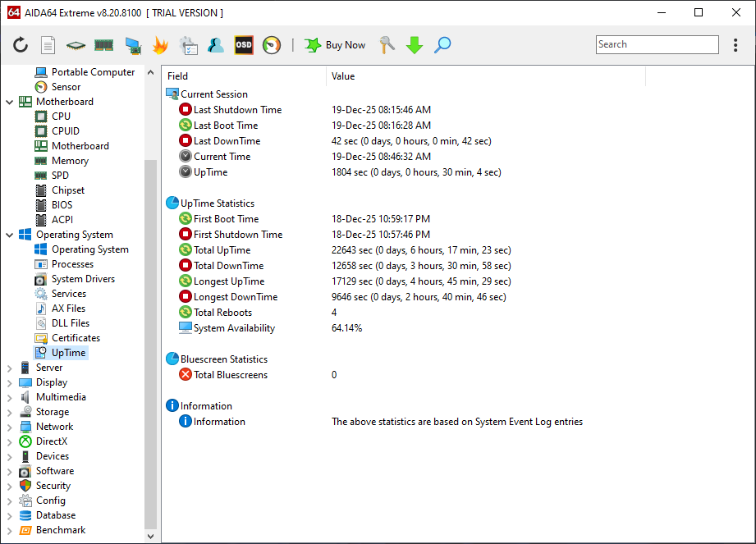Click the keys product license icon
Viewport: 756px width, 544px height.
tap(387, 45)
